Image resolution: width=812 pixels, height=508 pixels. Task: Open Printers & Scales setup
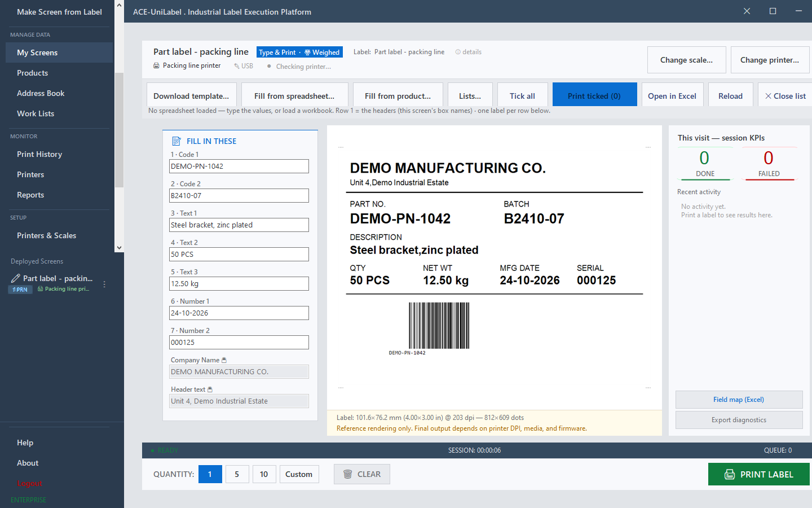[x=59, y=235]
